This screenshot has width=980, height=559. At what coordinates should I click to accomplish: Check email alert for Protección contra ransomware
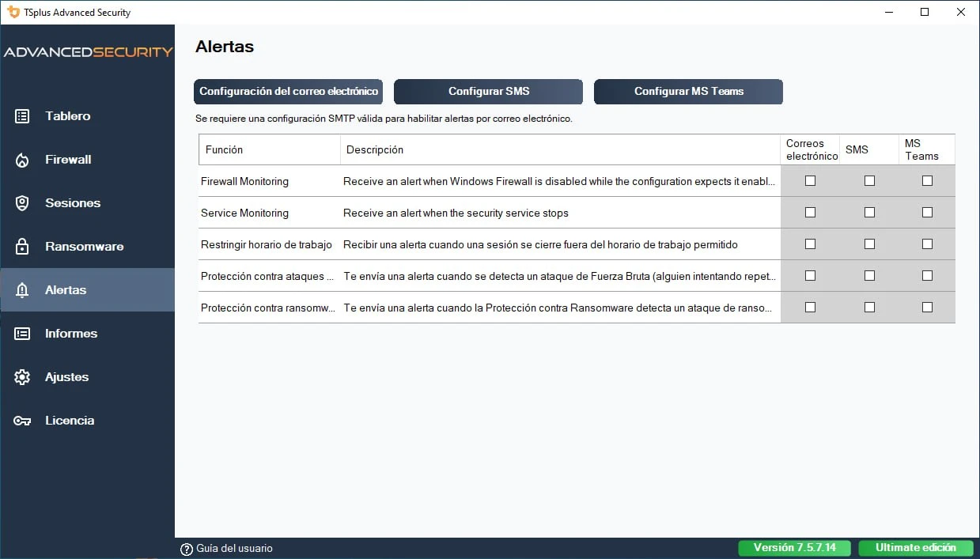(810, 308)
